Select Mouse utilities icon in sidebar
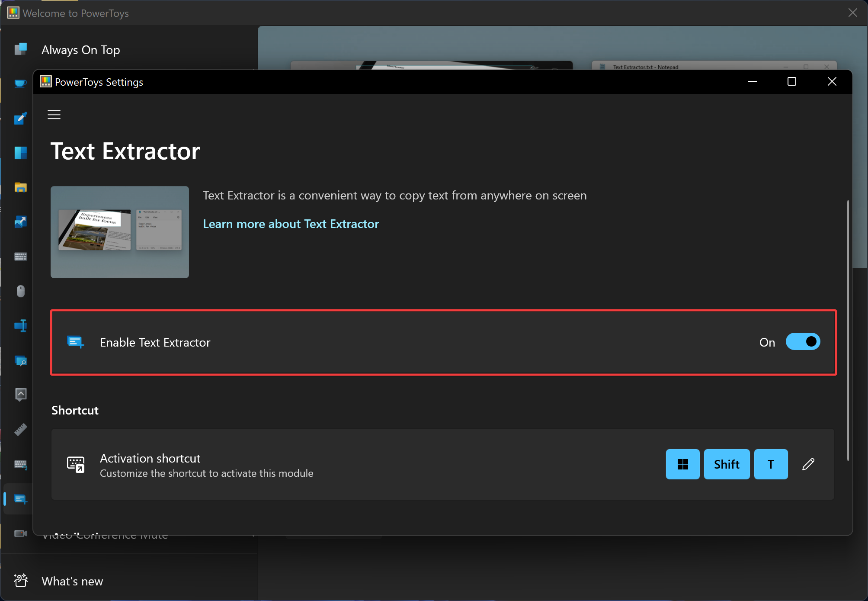Screen dimensions: 868x601 point(20,291)
